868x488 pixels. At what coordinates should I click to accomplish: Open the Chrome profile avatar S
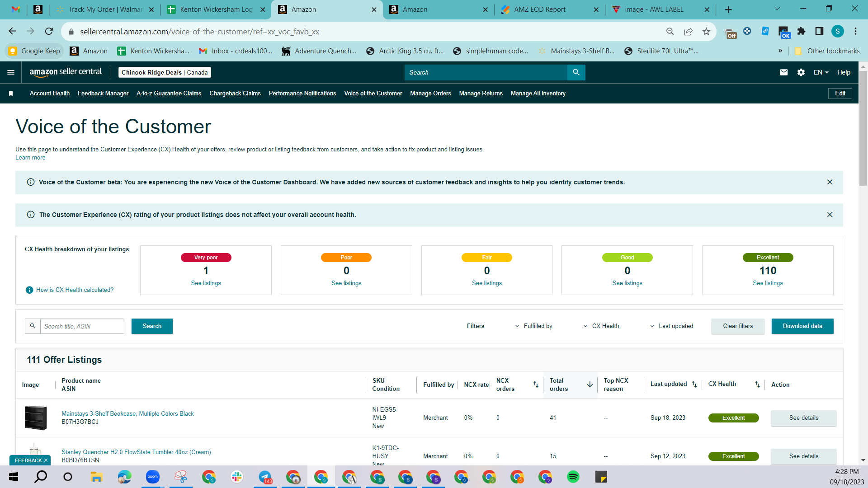[838, 31]
